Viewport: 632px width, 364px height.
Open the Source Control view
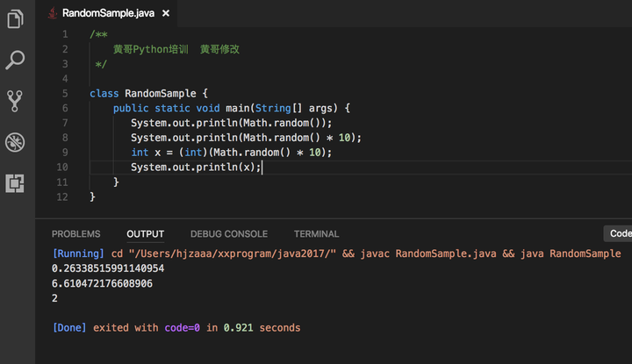[15, 101]
